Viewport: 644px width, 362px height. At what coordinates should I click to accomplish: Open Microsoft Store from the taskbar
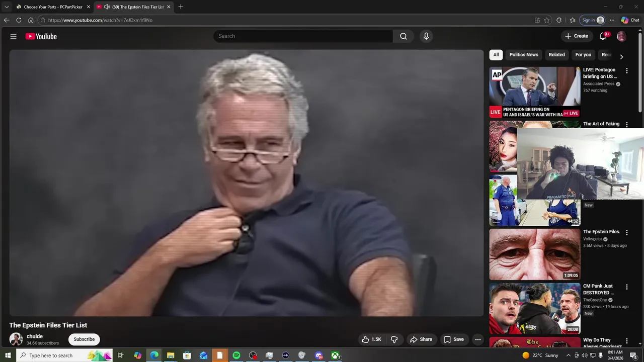pos(187,355)
